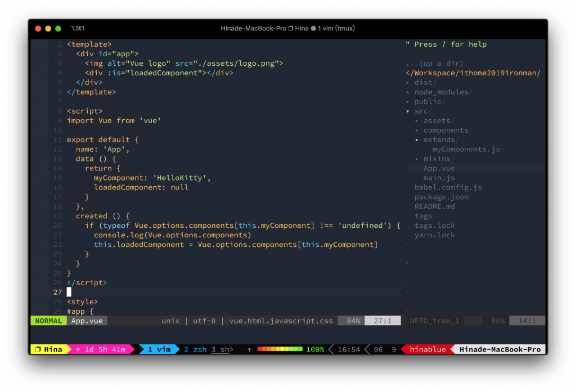Expand the assets folder arrow
This screenshot has height=392, width=576.
(x=417, y=121)
